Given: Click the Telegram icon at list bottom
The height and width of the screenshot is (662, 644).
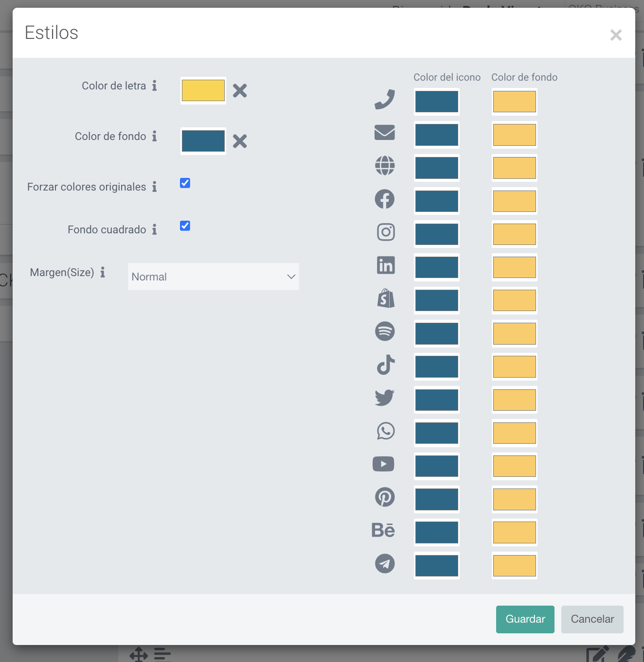Looking at the screenshot, I should (385, 564).
